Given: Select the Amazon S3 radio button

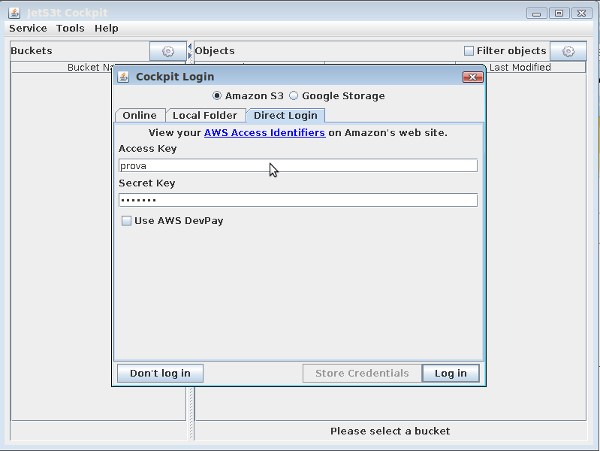Looking at the screenshot, I should click(217, 96).
